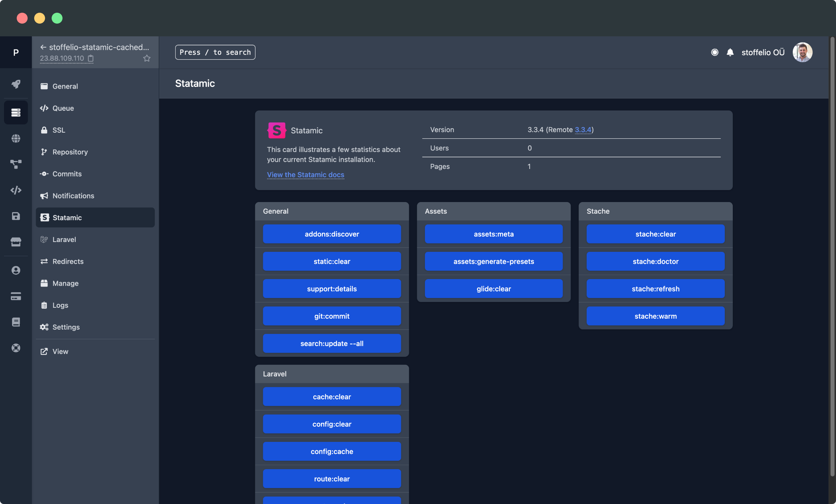
Task: Click the page vertical scrollbar
Action: [x=832, y=256]
